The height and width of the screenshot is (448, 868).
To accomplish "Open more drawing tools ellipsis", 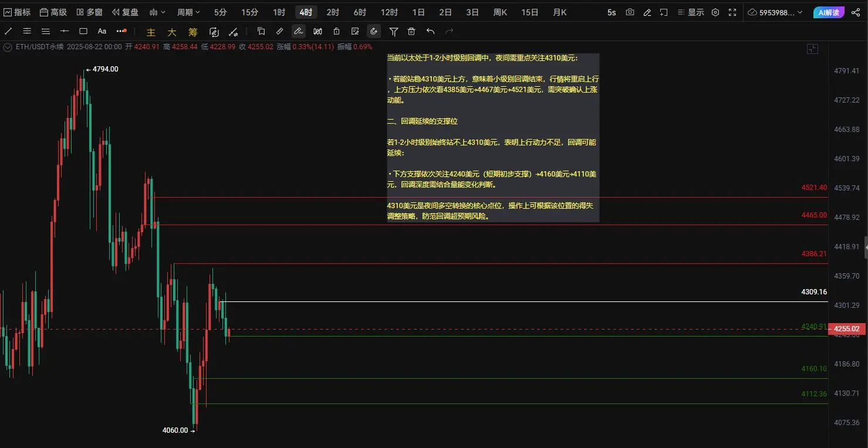I will [x=121, y=31].
